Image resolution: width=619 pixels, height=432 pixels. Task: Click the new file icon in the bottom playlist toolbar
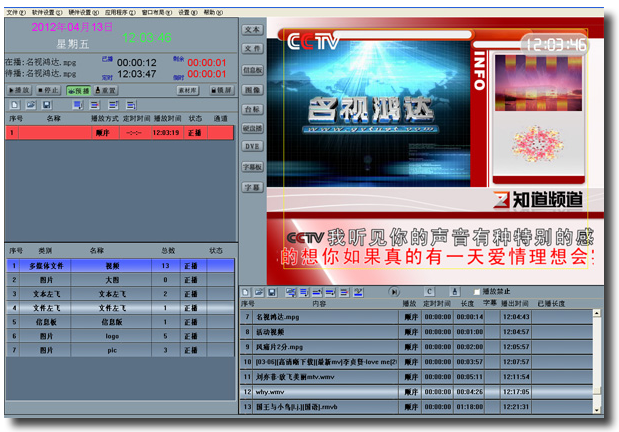[246, 292]
